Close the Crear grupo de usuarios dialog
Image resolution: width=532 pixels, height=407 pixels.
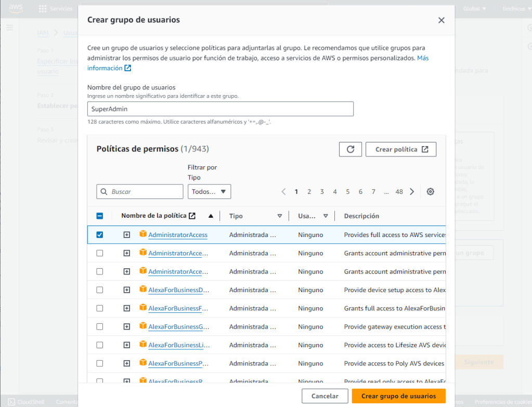[441, 20]
